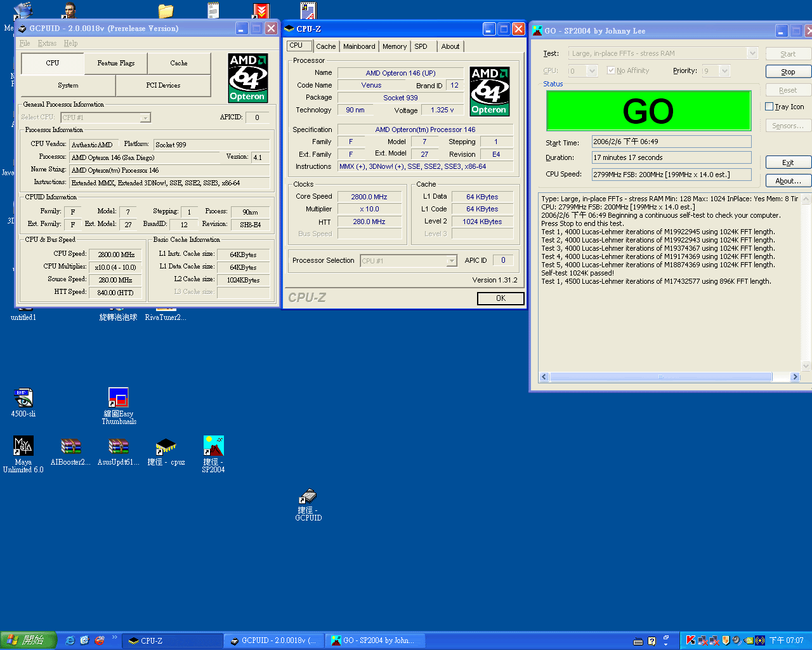Select the GCPUID desktop shortcut
Image resolution: width=812 pixels, height=650 pixels.
point(308,505)
